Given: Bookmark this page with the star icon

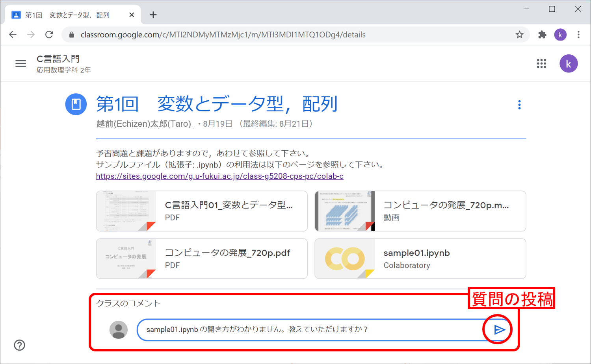Looking at the screenshot, I should coord(519,35).
